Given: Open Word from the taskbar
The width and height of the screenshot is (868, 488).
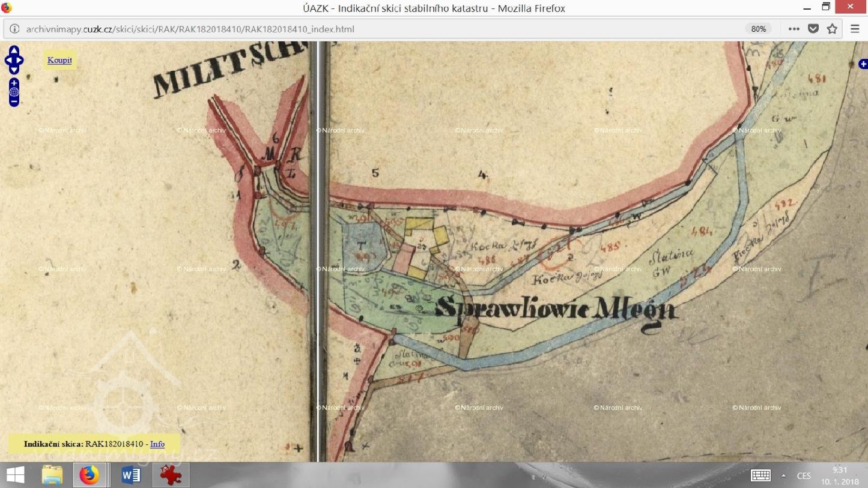Looking at the screenshot, I should 130,475.
